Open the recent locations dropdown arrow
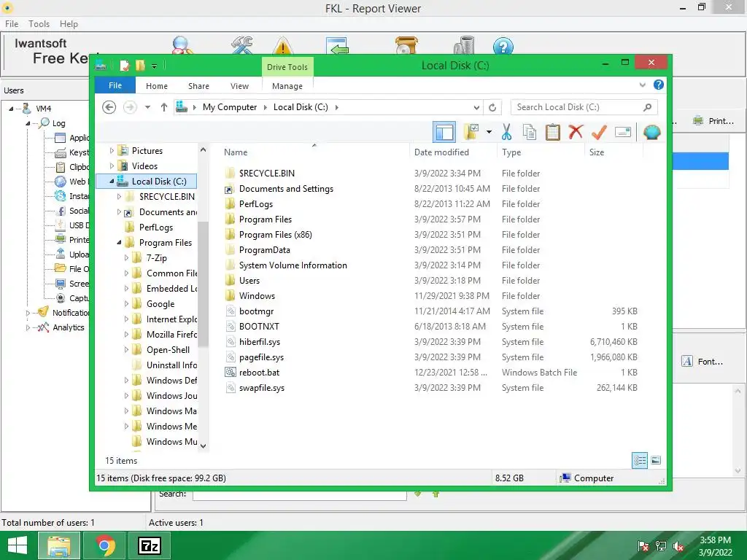The width and height of the screenshot is (747, 560). (147, 107)
